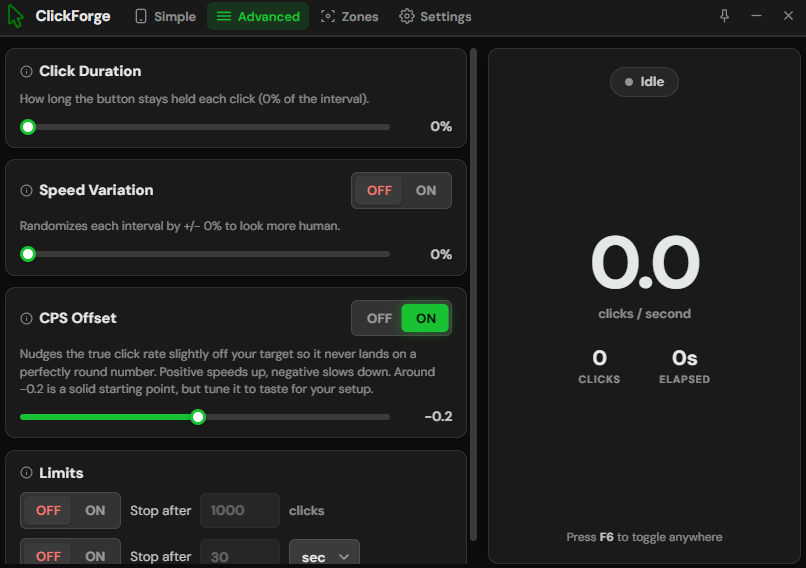The width and height of the screenshot is (806, 568).
Task: Select the Advanced tab
Action: [258, 16]
